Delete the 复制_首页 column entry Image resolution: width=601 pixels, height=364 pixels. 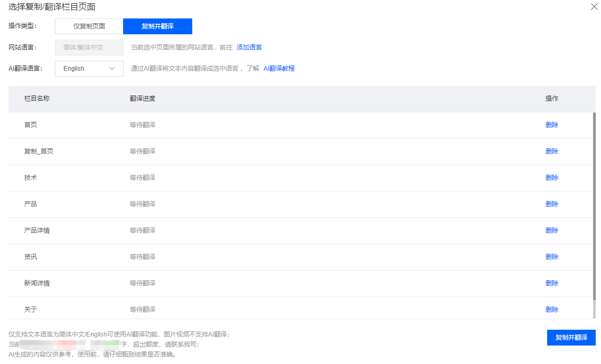point(551,151)
